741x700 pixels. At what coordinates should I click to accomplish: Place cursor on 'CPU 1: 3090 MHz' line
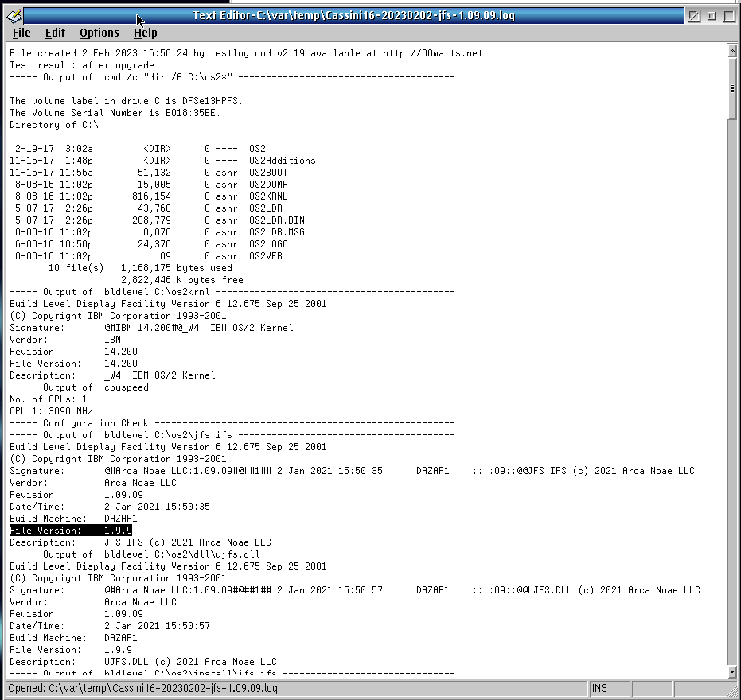click(x=51, y=411)
